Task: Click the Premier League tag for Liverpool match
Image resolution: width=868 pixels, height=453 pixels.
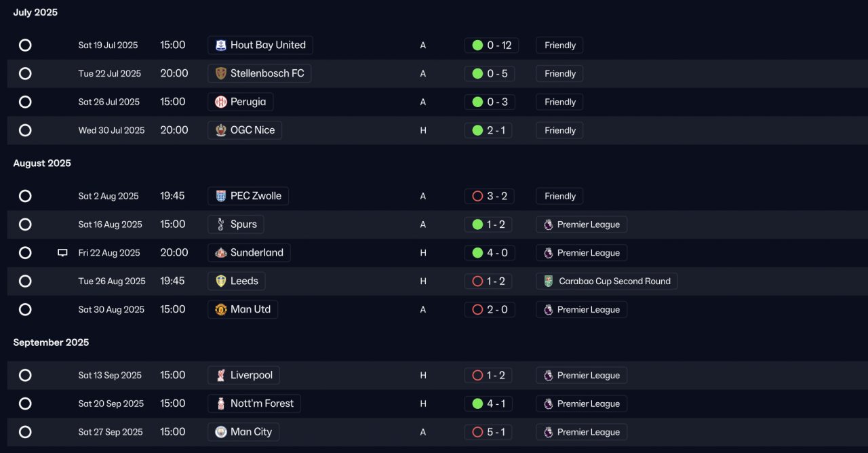Action: [x=581, y=375]
